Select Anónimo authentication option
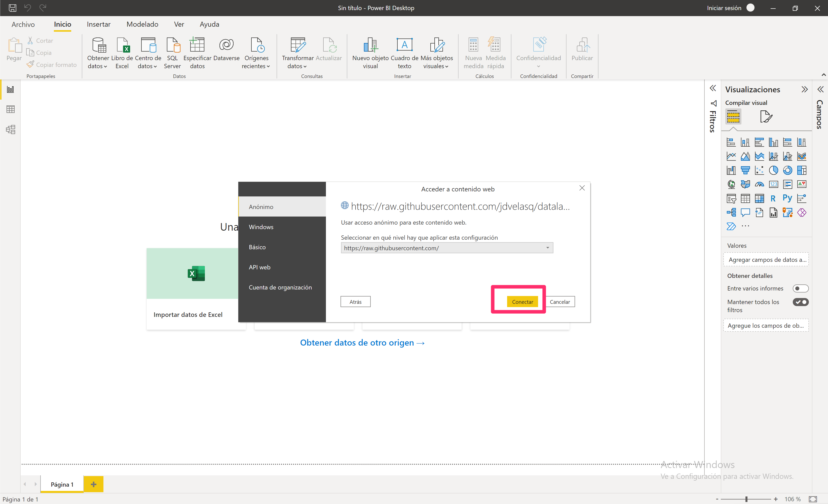Image resolution: width=828 pixels, height=504 pixels. 282,207
